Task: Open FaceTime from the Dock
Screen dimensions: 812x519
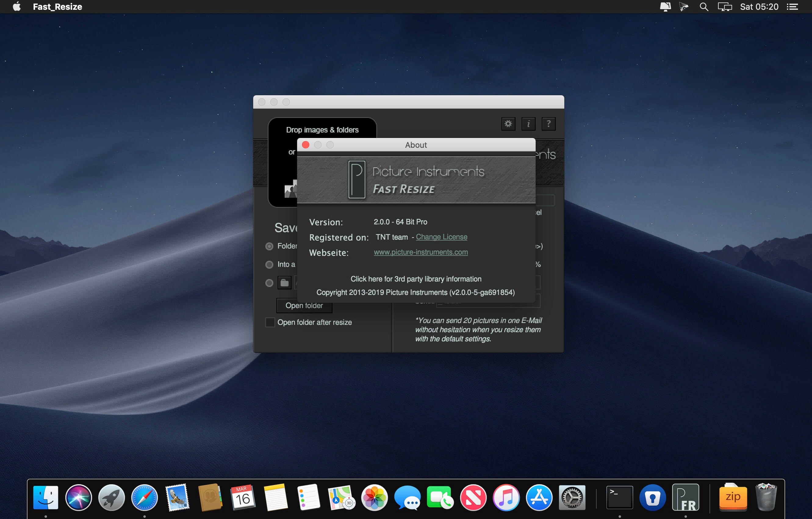Action: click(x=440, y=497)
